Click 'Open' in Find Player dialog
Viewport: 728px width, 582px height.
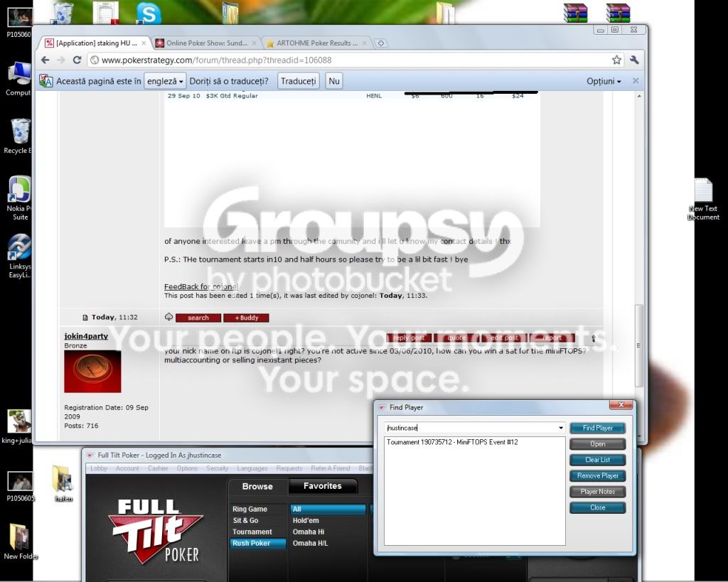(597, 444)
